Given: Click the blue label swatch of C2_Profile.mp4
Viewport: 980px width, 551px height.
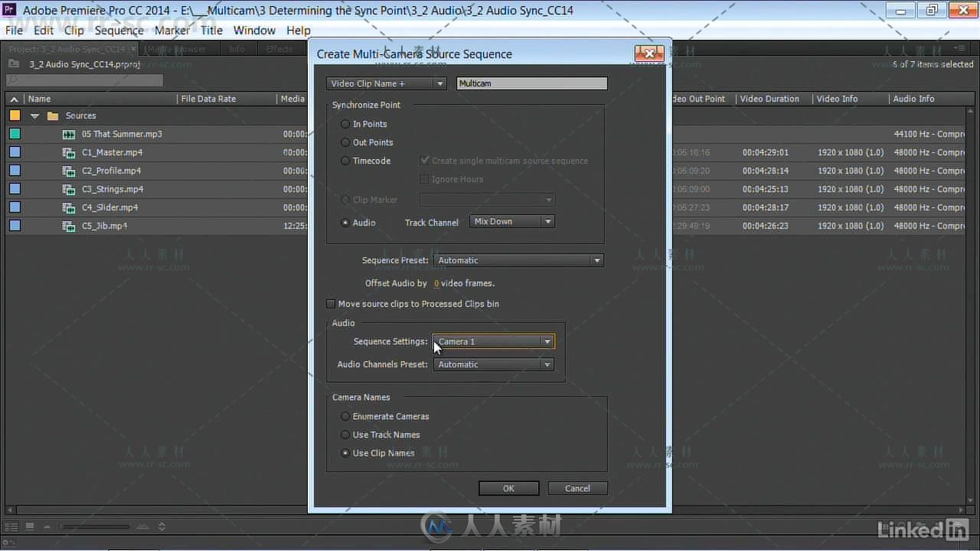Looking at the screenshot, I should pyautogui.click(x=15, y=171).
